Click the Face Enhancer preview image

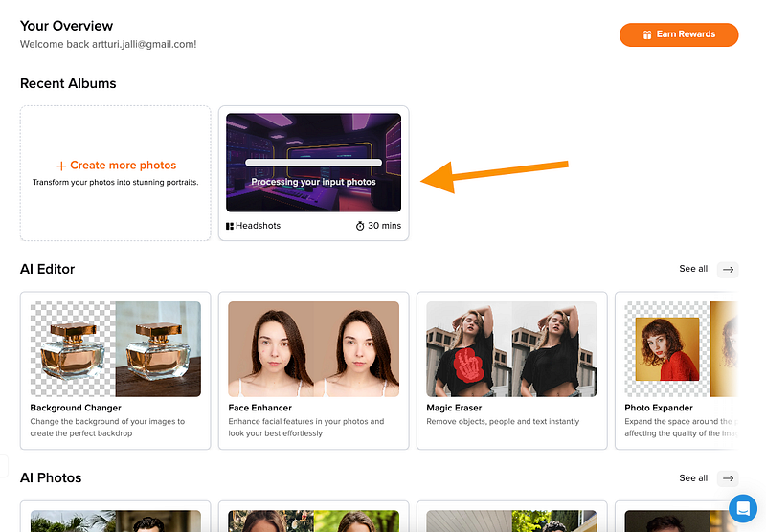(314, 349)
